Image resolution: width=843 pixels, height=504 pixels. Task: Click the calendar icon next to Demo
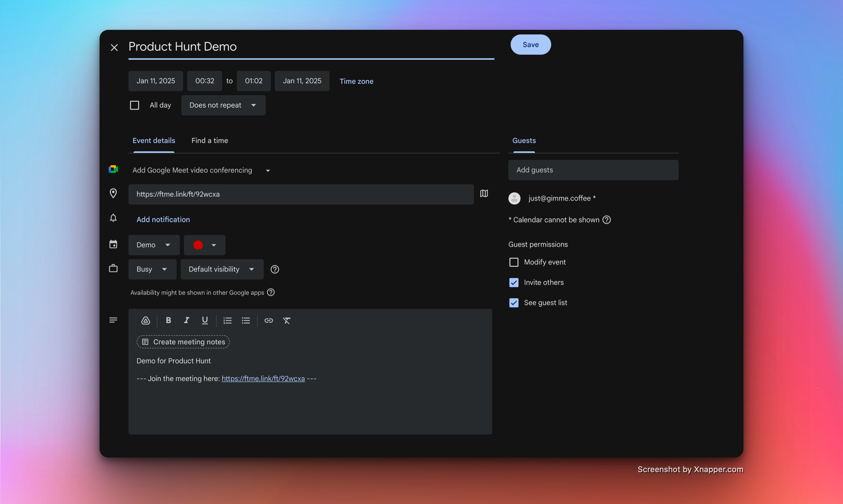click(113, 244)
